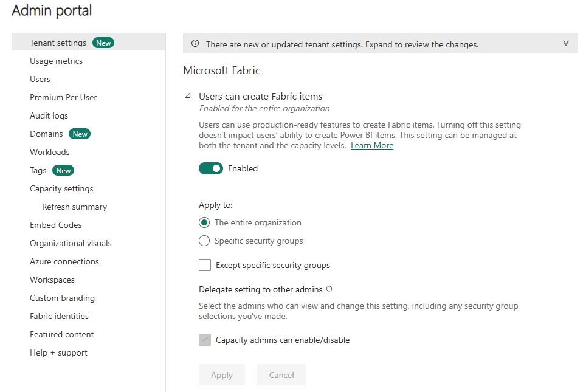Open Custom branding settings
586x392 pixels.
[x=63, y=298]
